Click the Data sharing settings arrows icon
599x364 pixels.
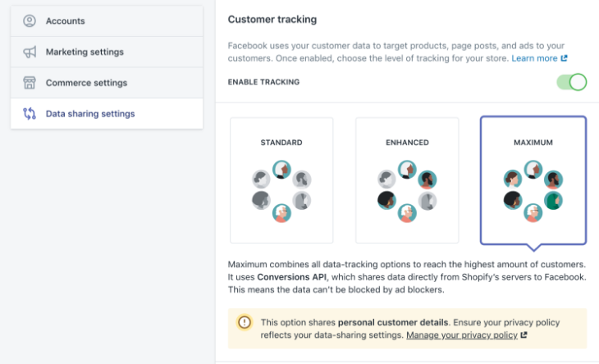30,114
